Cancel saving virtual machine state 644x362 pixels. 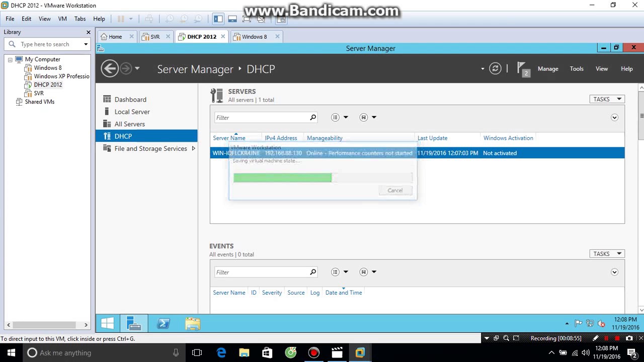pyautogui.click(x=395, y=190)
